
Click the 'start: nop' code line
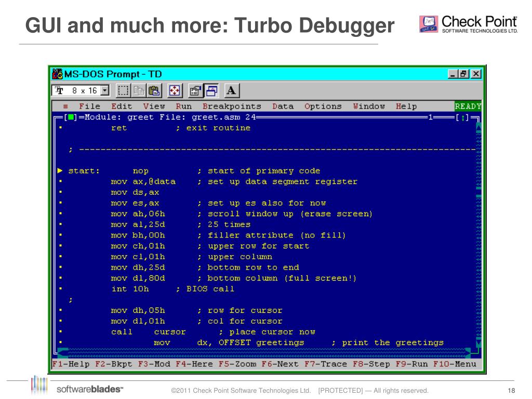click(x=194, y=171)
